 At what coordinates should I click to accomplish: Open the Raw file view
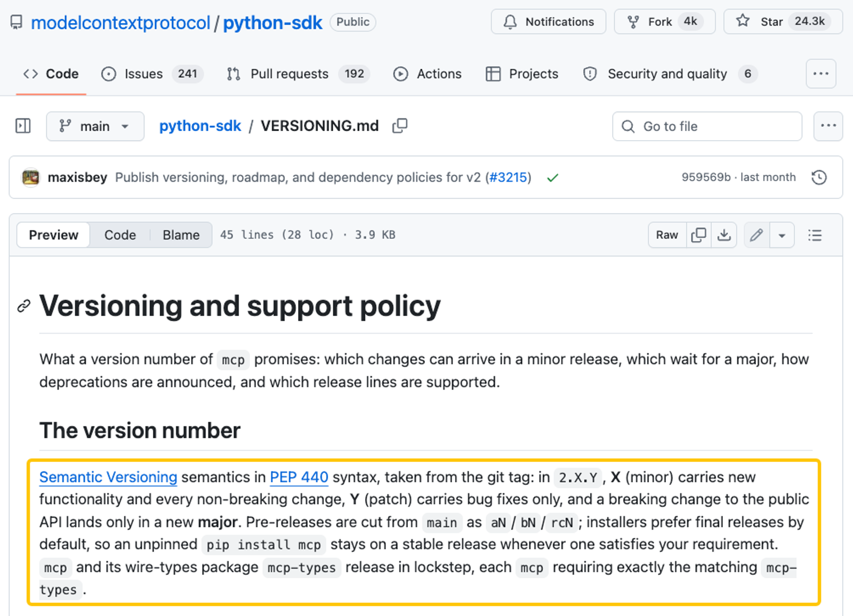point(667,235)
